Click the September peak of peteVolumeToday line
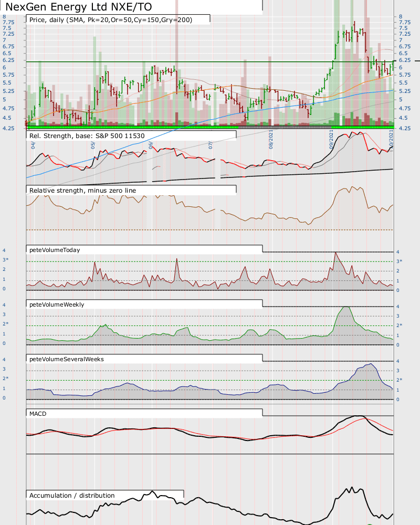The image size is (420, 525). click(x=335, y=253)
